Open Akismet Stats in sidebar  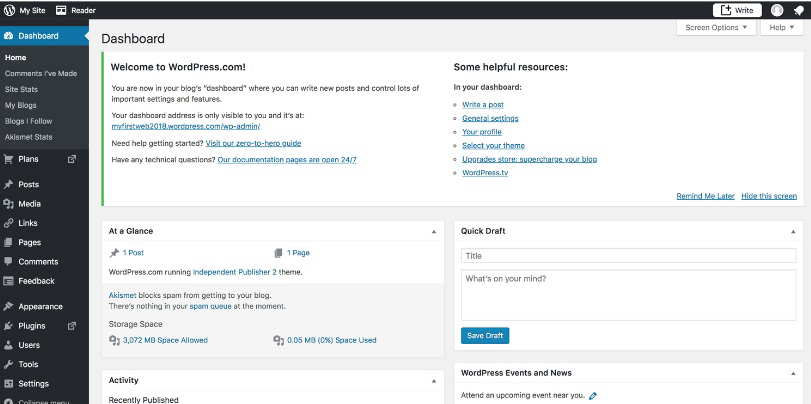coord(28,137)
